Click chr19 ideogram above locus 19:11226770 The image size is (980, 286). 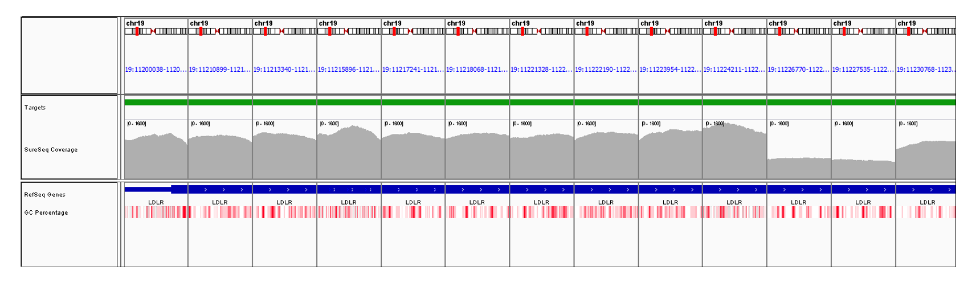tap(798, 31)
